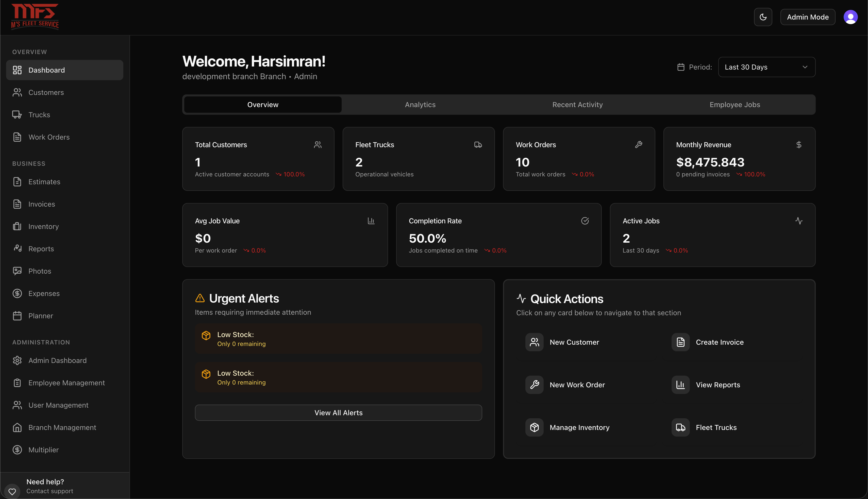Click the $8,475.843 revenue value

(x=710, y=162)
